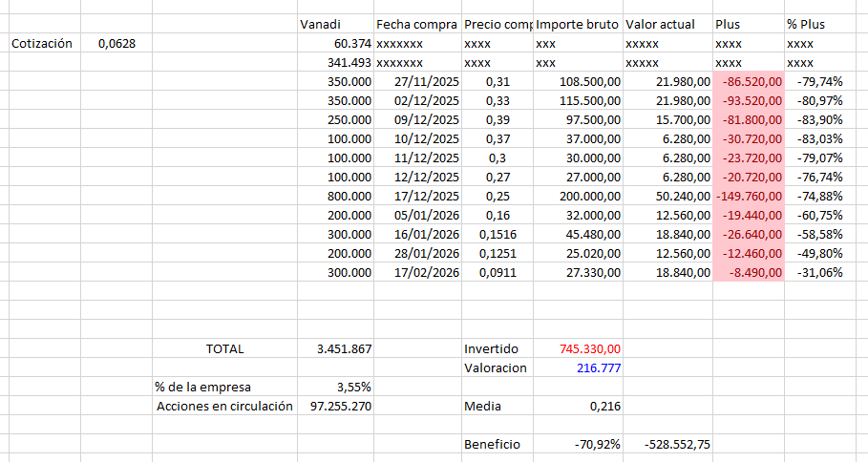
Task: Select the Fecha compra header cell
Action: 417,25
